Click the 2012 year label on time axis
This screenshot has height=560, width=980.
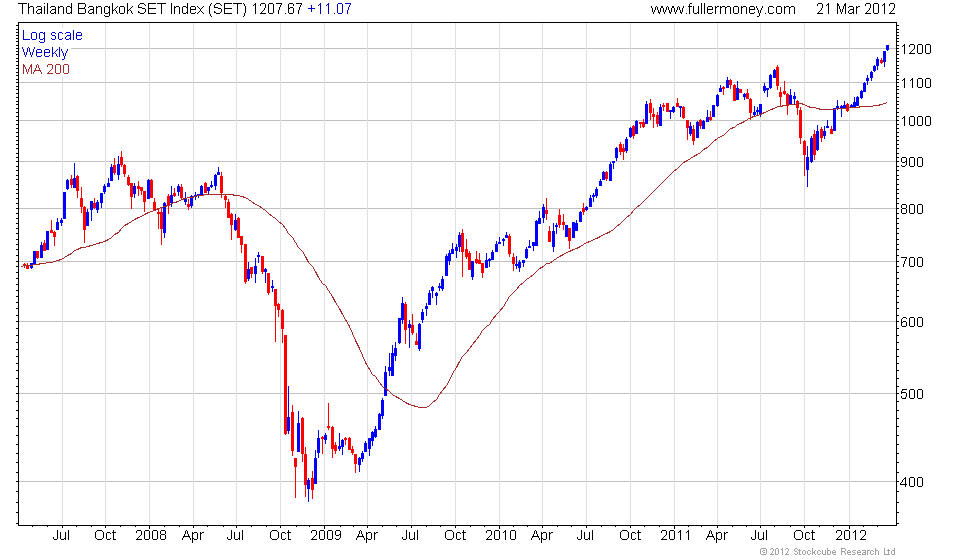(851, 536)
